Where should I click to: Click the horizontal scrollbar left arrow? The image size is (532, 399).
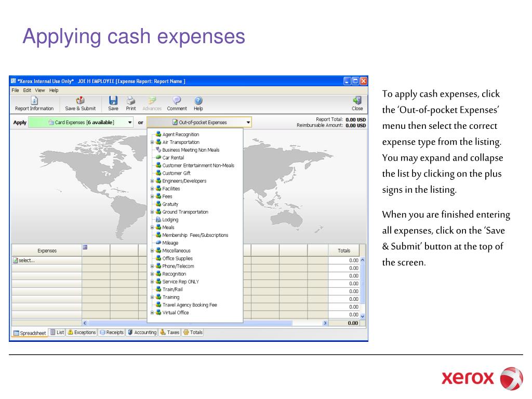click(85, 323)
